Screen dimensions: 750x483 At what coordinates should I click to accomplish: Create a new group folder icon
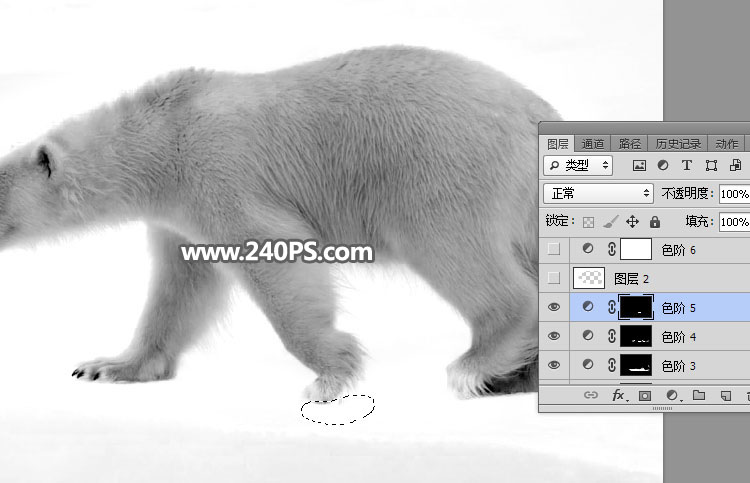point(699,395)
